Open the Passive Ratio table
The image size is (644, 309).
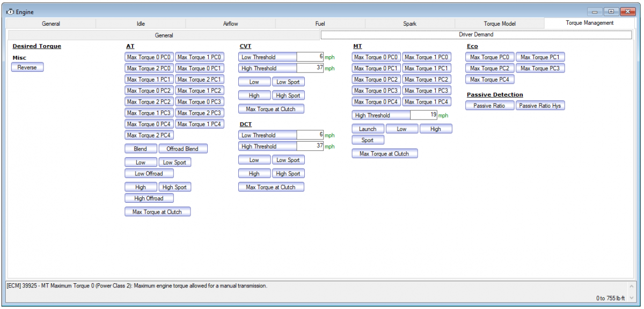[489, 105]
